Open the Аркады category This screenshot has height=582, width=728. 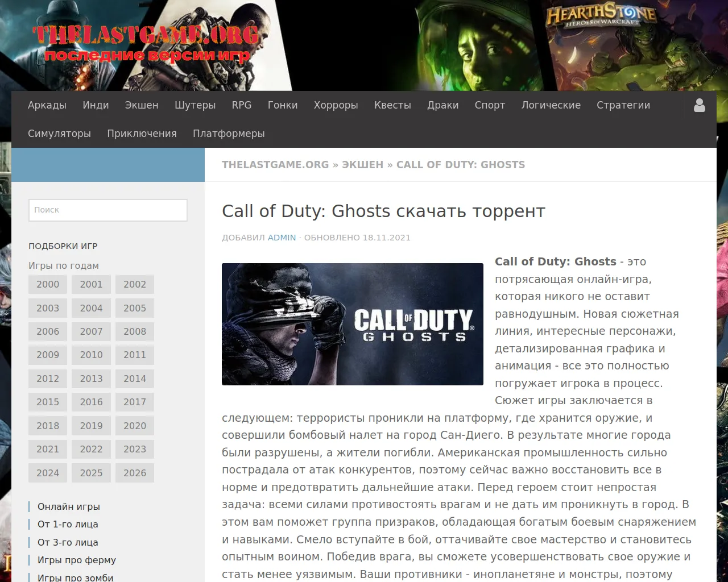coord(47,105)
